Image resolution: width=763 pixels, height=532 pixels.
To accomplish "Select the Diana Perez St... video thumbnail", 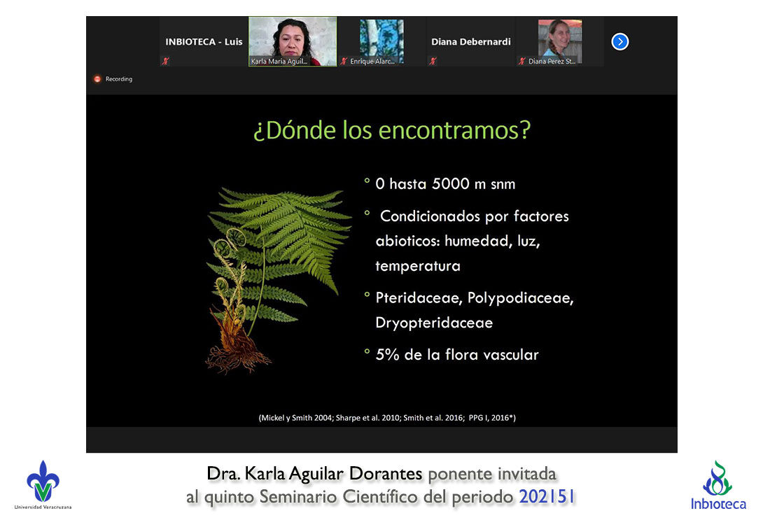I will tap(559, 38).
